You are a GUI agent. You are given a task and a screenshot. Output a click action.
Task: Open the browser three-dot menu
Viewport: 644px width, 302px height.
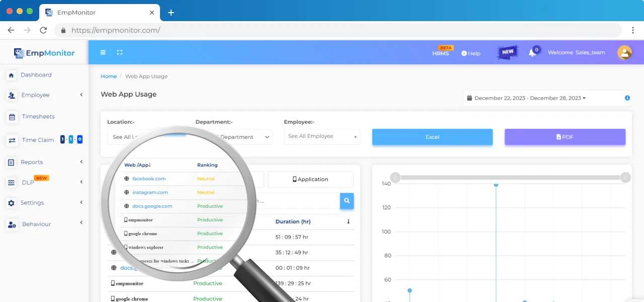click(633, 30)
